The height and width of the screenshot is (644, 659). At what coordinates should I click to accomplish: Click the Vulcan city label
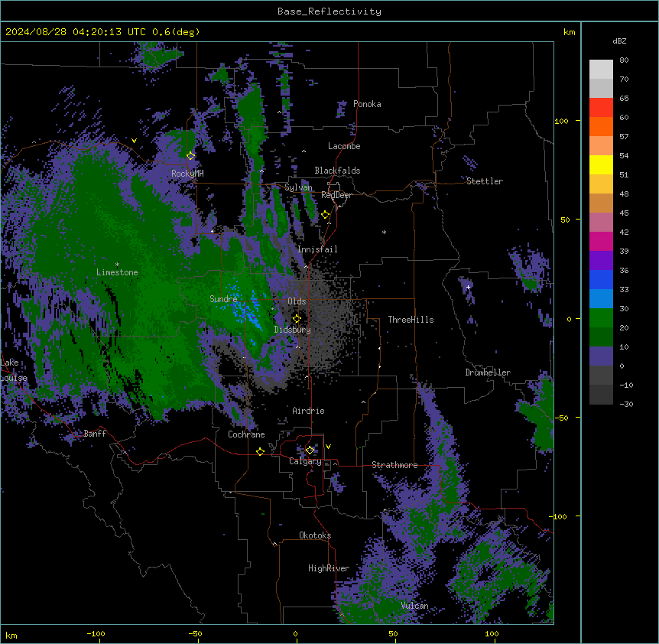415,606
